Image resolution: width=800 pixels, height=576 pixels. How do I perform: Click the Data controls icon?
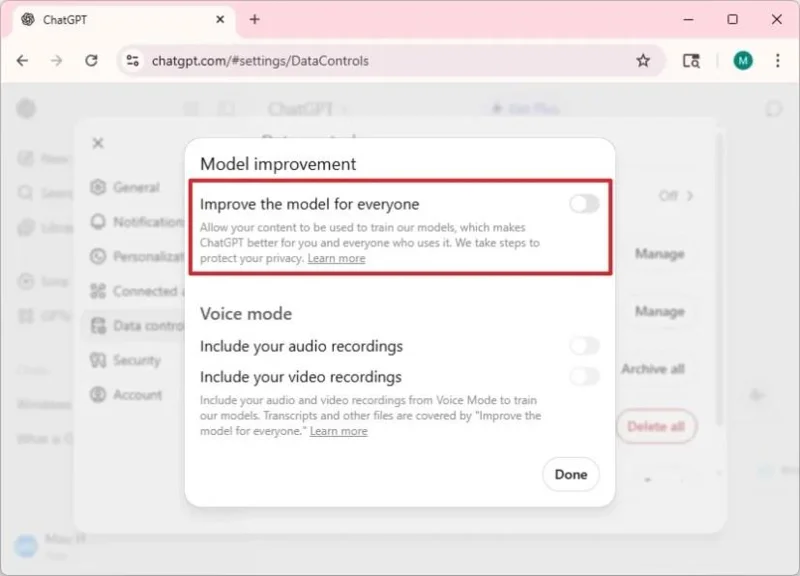[98, 325]
